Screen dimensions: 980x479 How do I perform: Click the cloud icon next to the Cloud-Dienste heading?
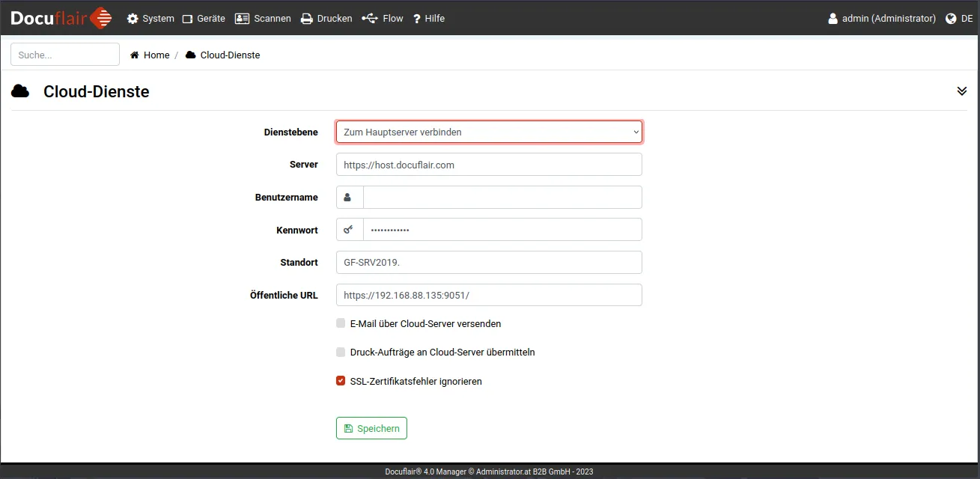pyautogui.click(x=20, y=91)
